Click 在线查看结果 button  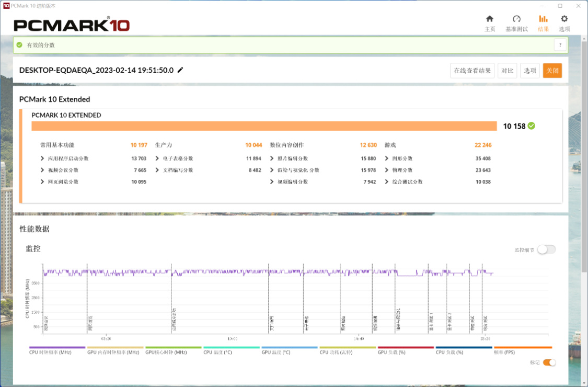[x=472, y=71]
